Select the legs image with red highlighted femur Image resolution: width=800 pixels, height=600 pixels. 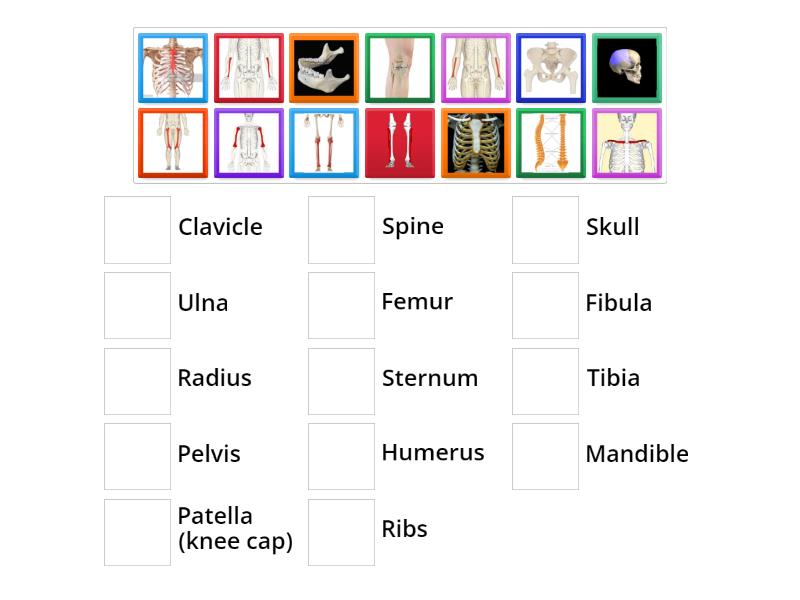tap(172, 143)
